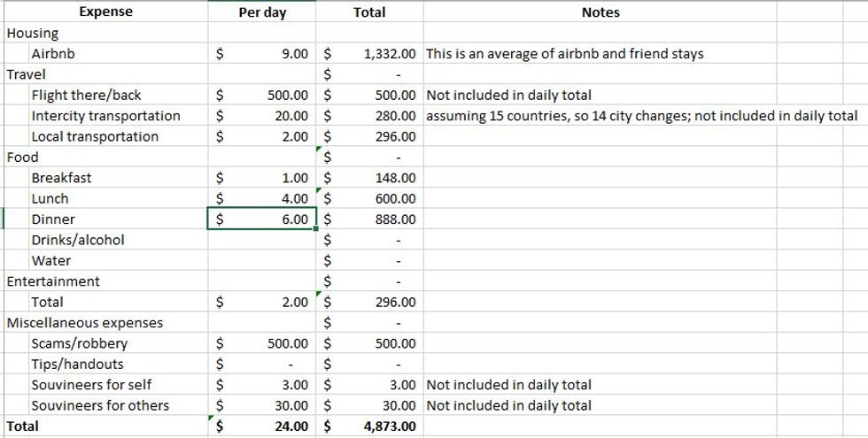Select the "Miscellaneous expenses" cell

click(x=85, y=323)
